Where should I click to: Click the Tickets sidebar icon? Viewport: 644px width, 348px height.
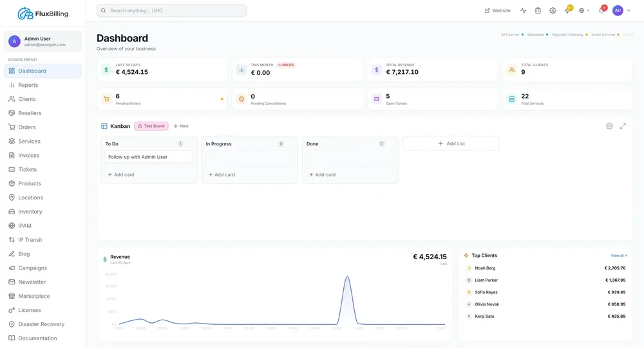(12, 169)
